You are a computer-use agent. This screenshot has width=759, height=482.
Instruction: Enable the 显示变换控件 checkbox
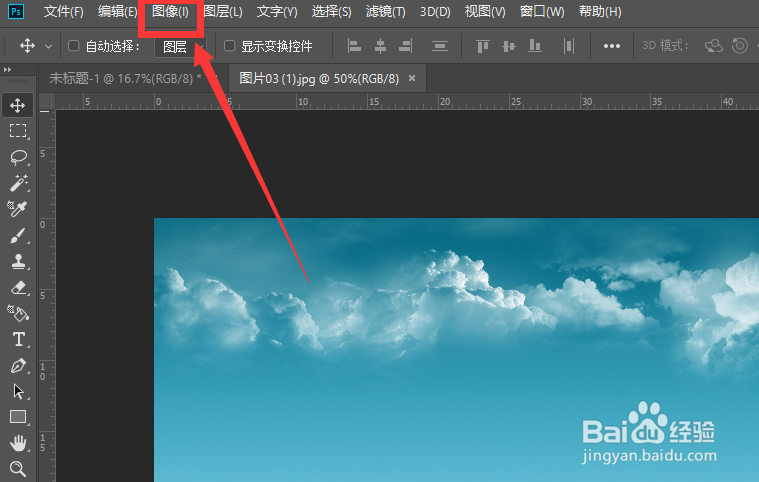[x=229, y=46]
